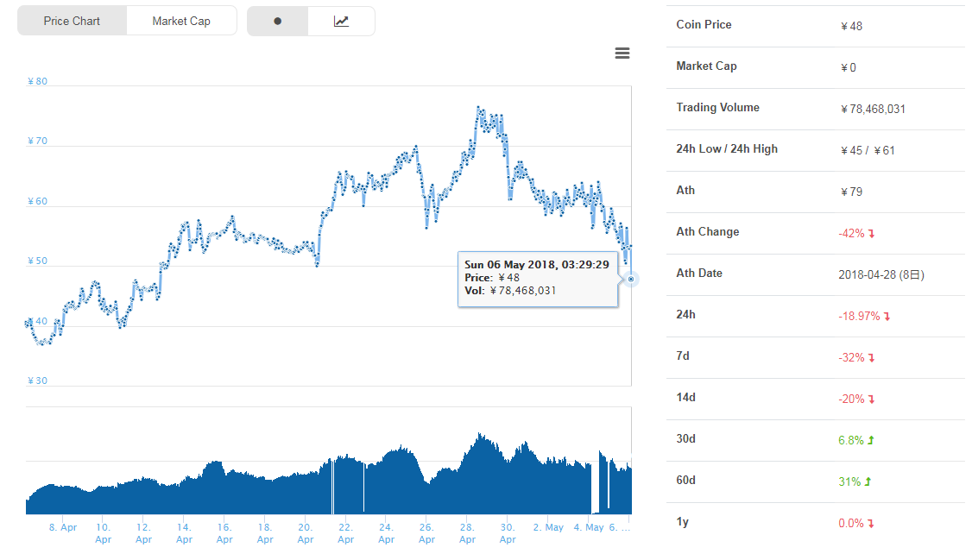Viewport: 972px width, 560px height.
Task: Switch to line chart style
Action: tap(341, 22)
